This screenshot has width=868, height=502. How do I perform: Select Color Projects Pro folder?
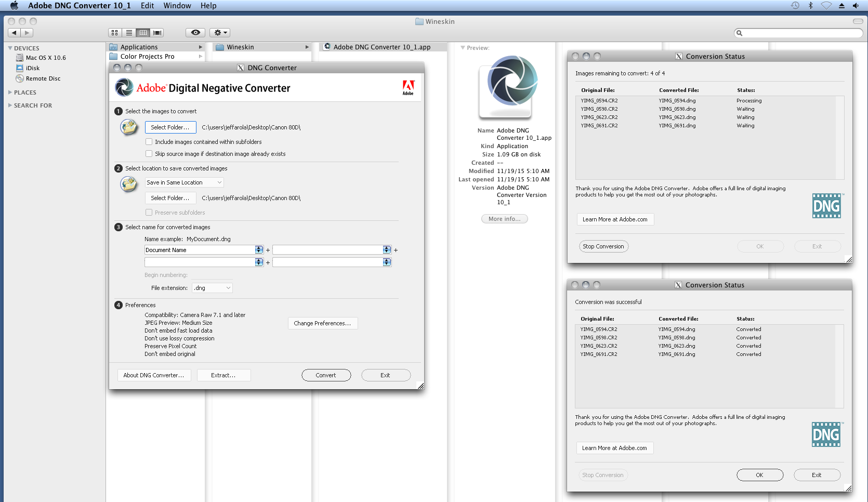(x=156, y=56)
